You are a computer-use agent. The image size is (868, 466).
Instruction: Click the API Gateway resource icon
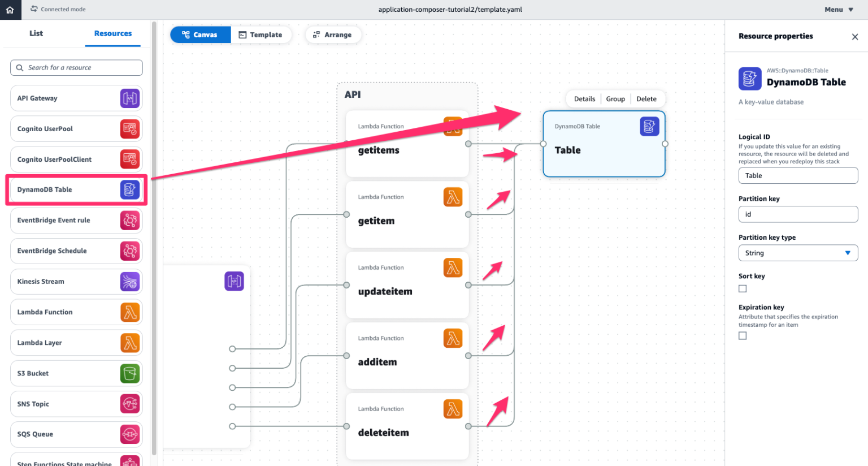[129, 98]
